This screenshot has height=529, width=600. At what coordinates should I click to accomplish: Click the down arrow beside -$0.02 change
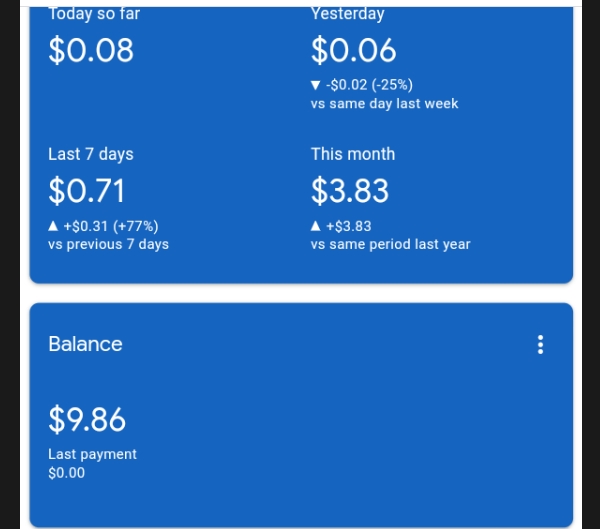point(315,85)
